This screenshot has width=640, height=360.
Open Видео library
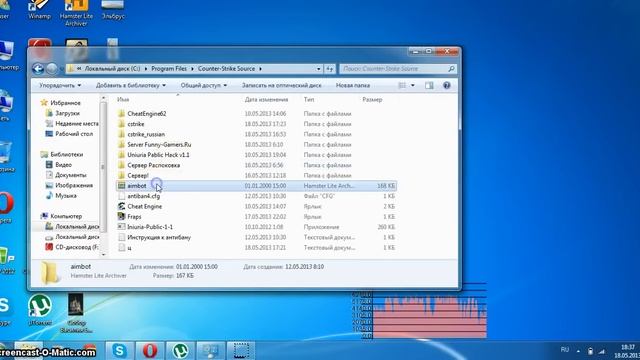pyautogui.click(x=63, y=164)
